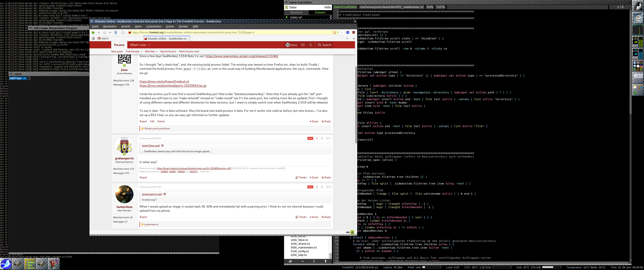Open the Datei menu in Damn Cool Editor
The width and height of the screenshot is (644, 270).
[293, 7]
